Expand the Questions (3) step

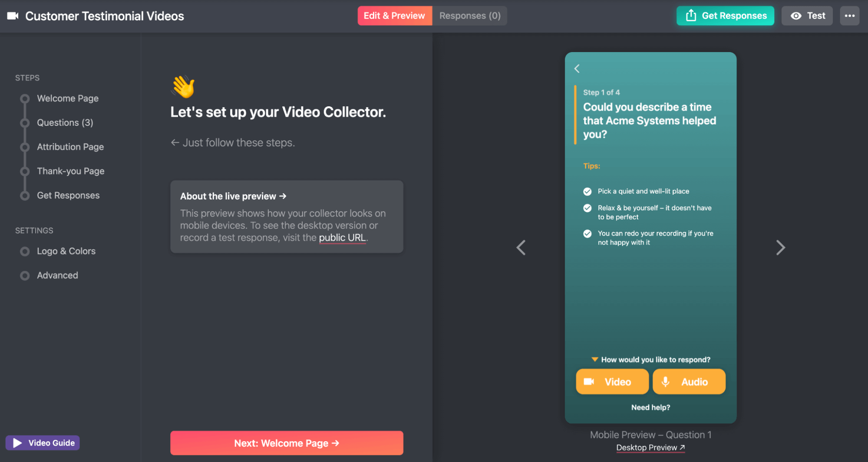[65, 122]
